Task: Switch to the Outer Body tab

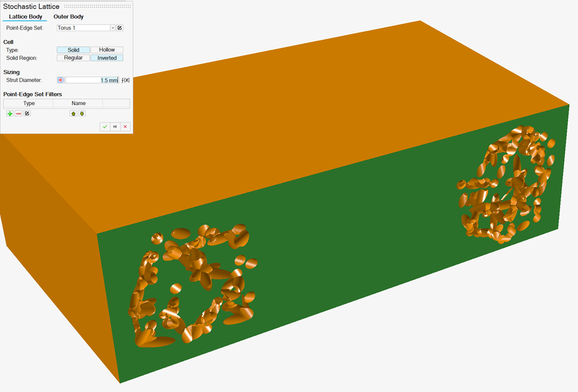Action: pos(69,17)
